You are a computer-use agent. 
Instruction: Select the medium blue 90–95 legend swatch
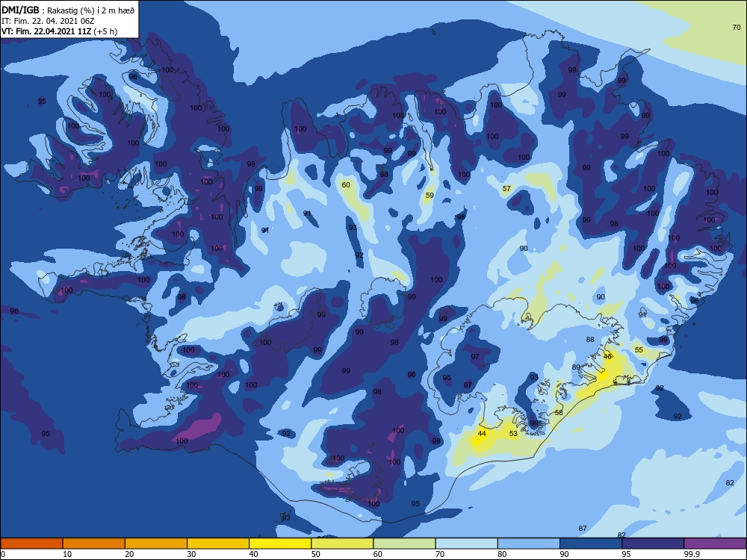591,544
